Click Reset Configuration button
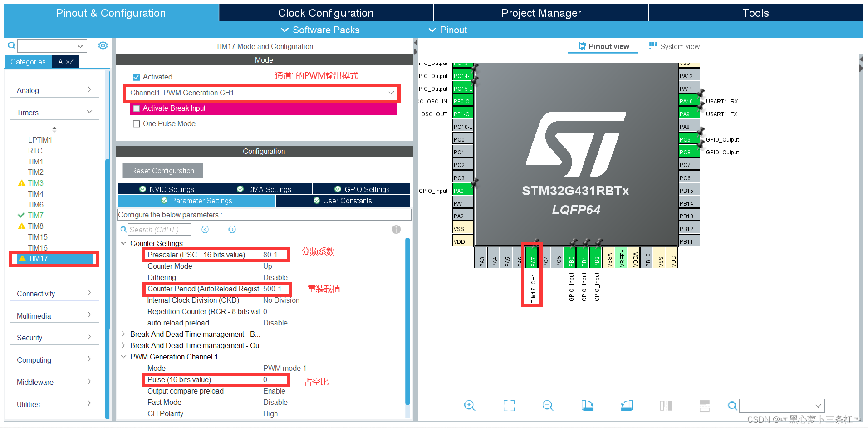This screenshot has height=428, width=868. click(162, 171)
